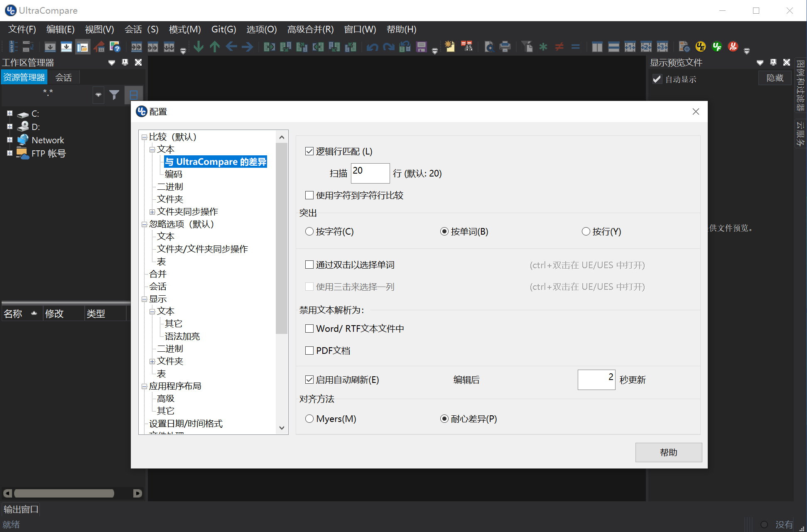
Task: Collapse the 忽略选项（默认）tree node
Action: pyautogui.click(x=144, y=224)
